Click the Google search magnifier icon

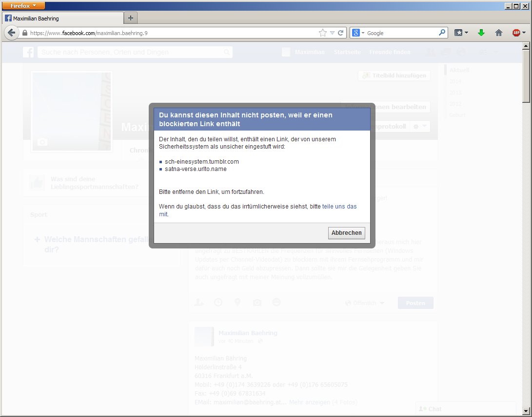(442, 33)
